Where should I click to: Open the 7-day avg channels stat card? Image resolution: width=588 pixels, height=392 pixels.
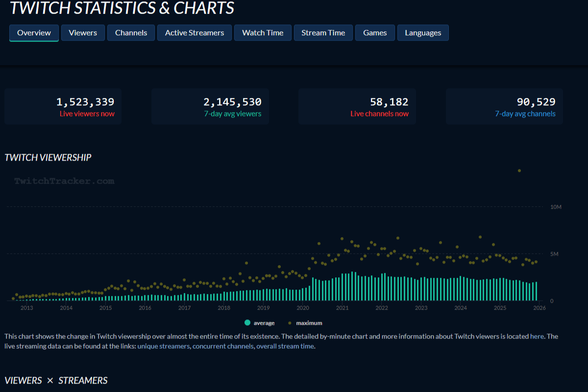[x=504, y=107]
